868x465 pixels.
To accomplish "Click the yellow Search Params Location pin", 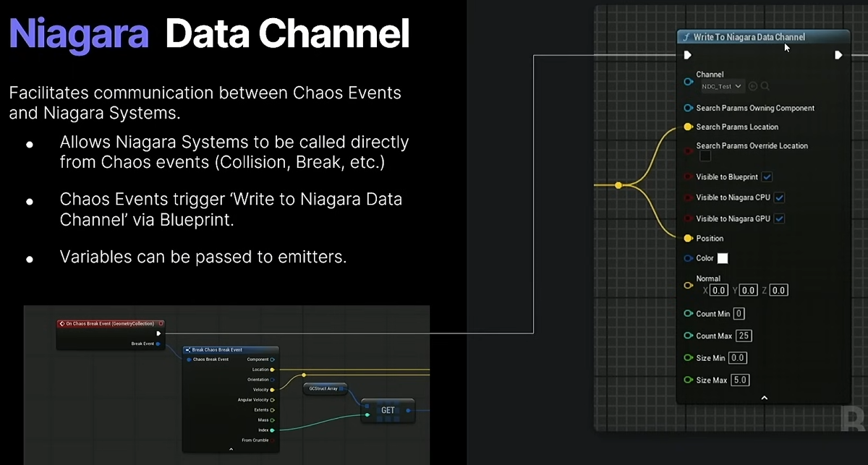I will pyautogui.click(x=688, y=127).
